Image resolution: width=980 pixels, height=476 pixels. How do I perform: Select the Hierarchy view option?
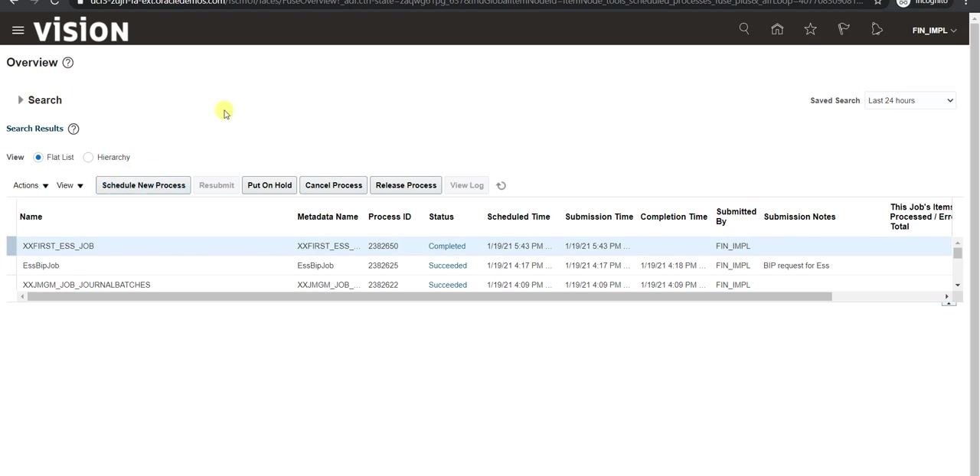click(88, 157)
